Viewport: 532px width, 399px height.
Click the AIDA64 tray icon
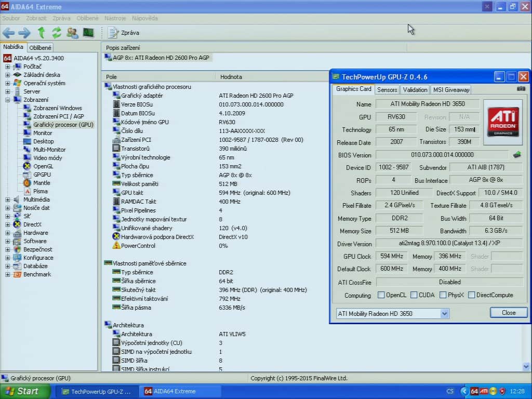tap(474, 391)
